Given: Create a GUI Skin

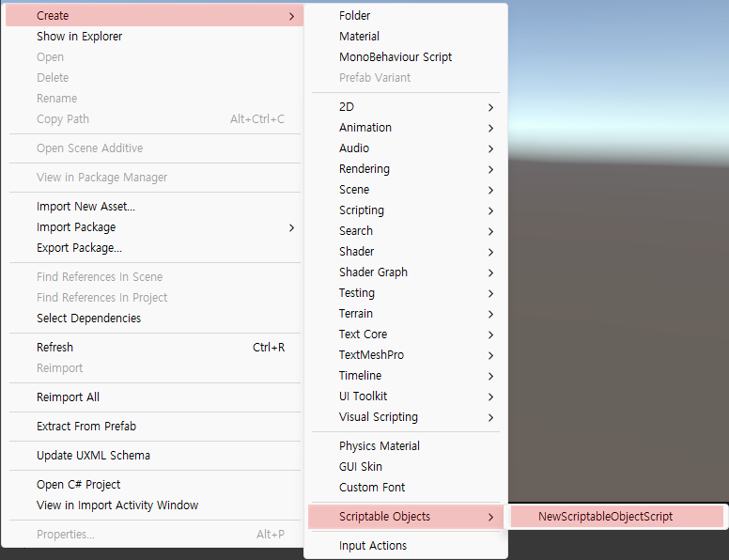Looking at the screenshot, I should pyautogui.click(x=406, y=467).
